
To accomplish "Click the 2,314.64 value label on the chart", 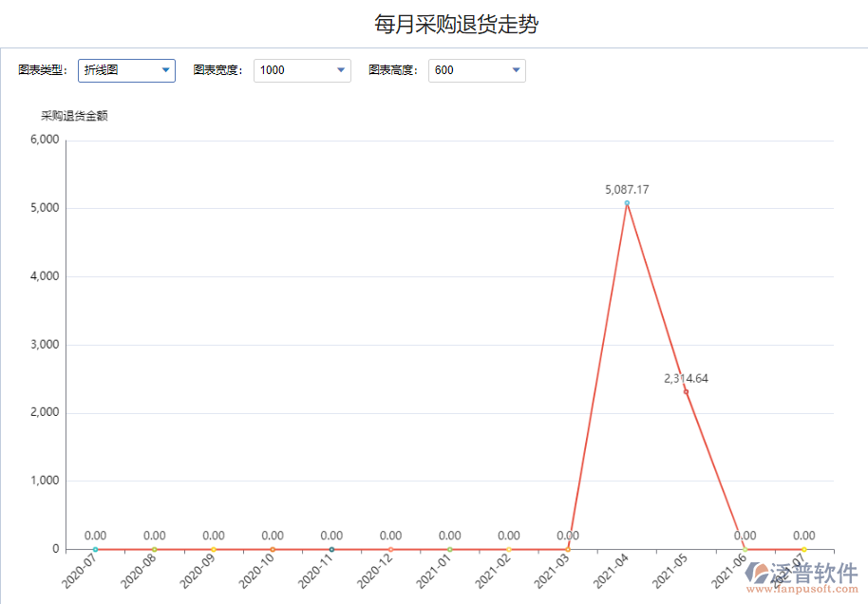I will 686,377.
